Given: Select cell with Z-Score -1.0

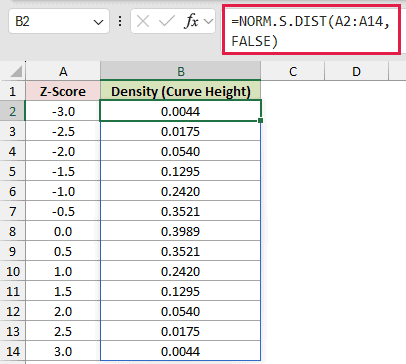Looking at the screenshot, I should click(x=63, y=191).
